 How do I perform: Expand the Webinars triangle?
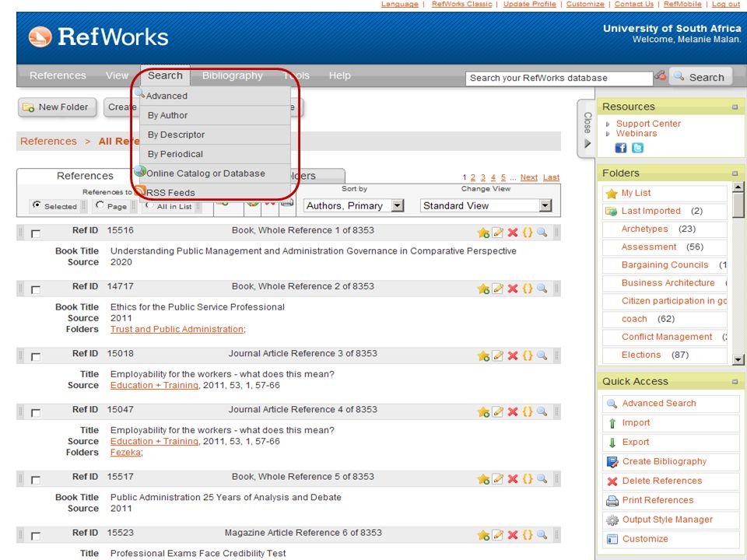click(608, 135)
